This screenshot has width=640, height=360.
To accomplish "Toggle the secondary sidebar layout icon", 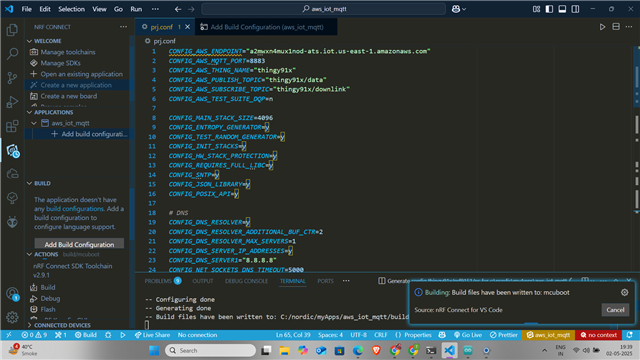I will click(576, 9).
